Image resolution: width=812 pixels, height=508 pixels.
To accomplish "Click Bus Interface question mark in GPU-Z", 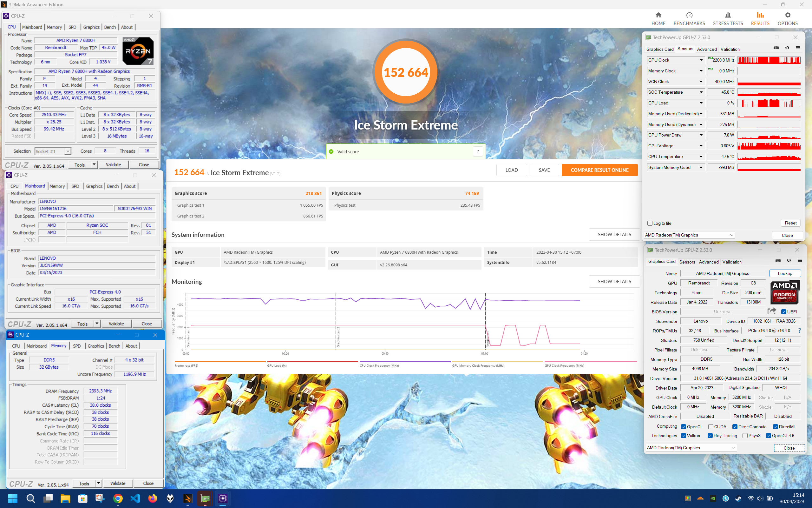I will tap(800, 331).
